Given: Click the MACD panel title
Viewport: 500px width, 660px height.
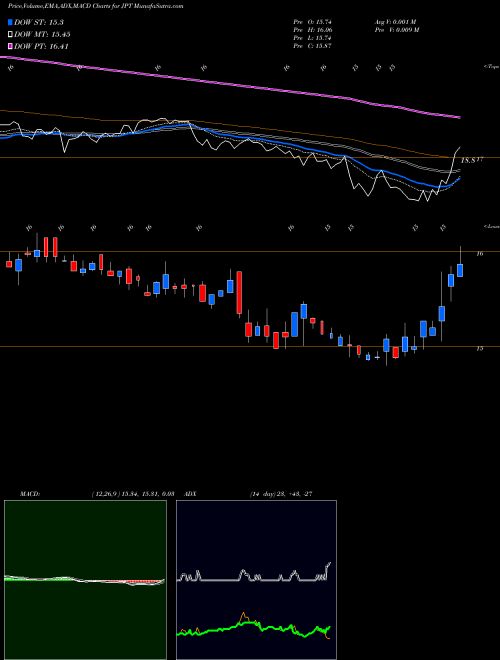Looking at the screenshot, I should coord(29,494).
